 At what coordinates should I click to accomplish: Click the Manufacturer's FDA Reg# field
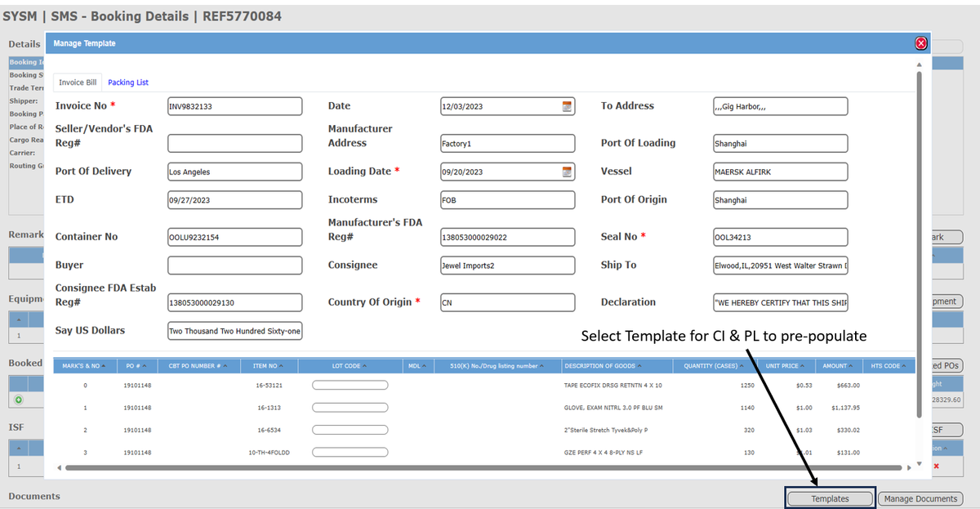point(508,237)
